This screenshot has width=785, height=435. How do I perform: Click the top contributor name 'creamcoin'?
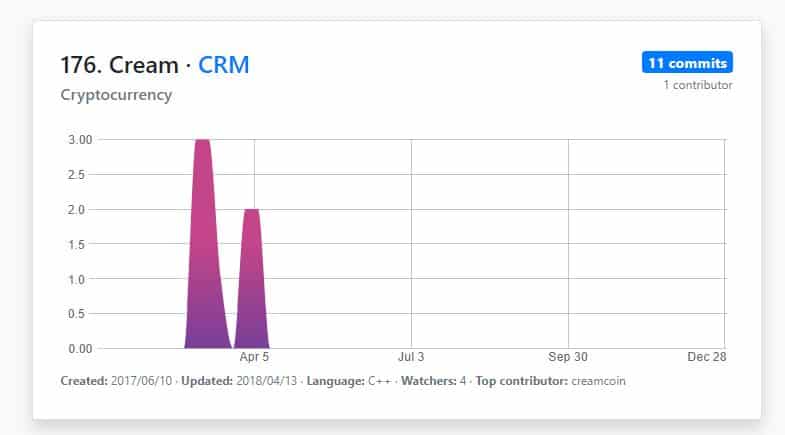598,381
